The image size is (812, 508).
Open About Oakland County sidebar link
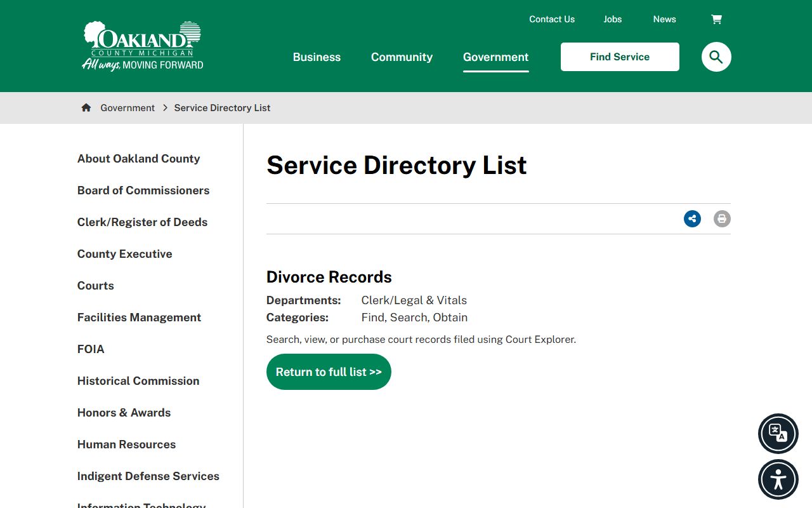click(x=138, y=159)
